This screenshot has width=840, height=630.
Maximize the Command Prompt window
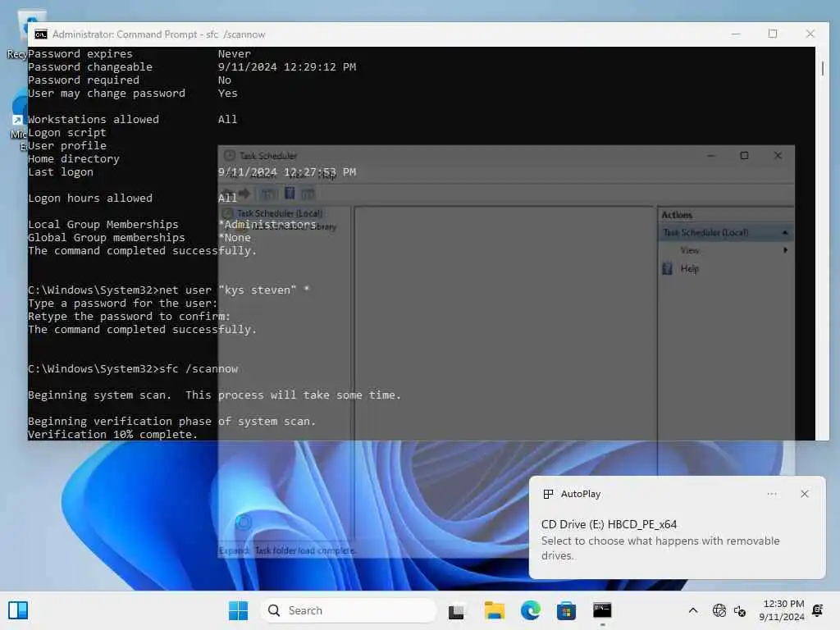pyautogui.click(x=773, y=34)
